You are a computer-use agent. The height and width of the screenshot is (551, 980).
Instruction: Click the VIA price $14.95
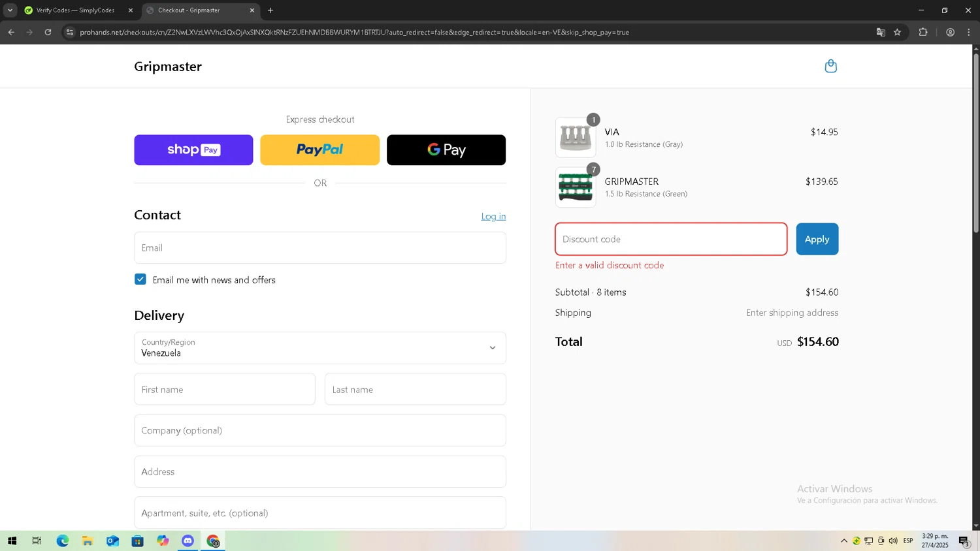click(x=824, y=132)
